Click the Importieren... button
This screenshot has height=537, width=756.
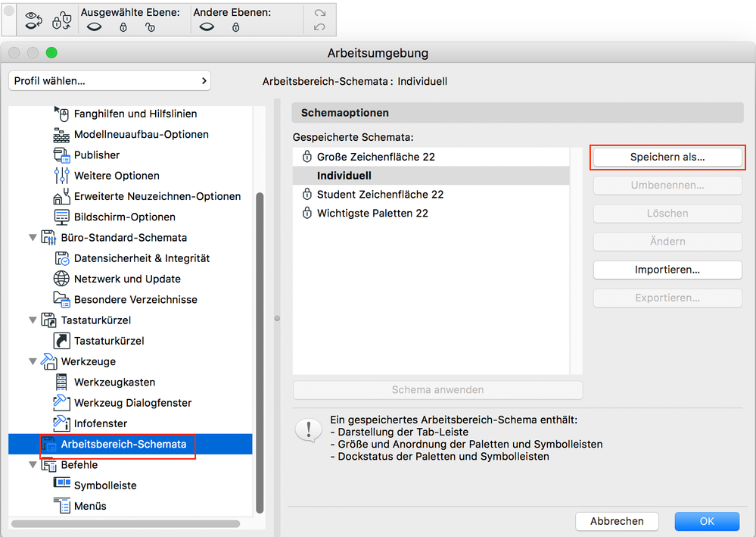[x=667, y=270]
